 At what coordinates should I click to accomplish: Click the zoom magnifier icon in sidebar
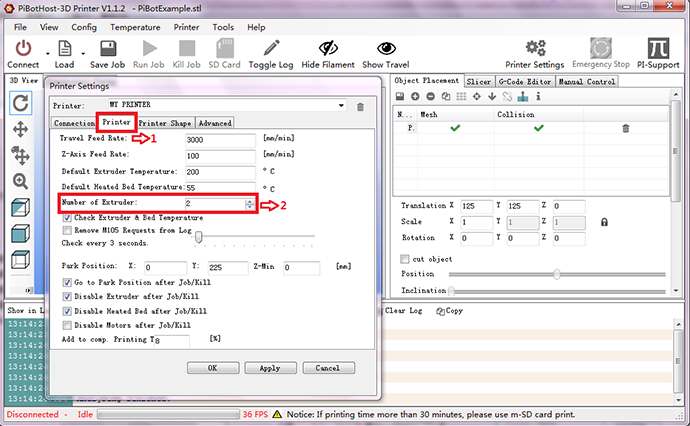[x=21, y=181]
